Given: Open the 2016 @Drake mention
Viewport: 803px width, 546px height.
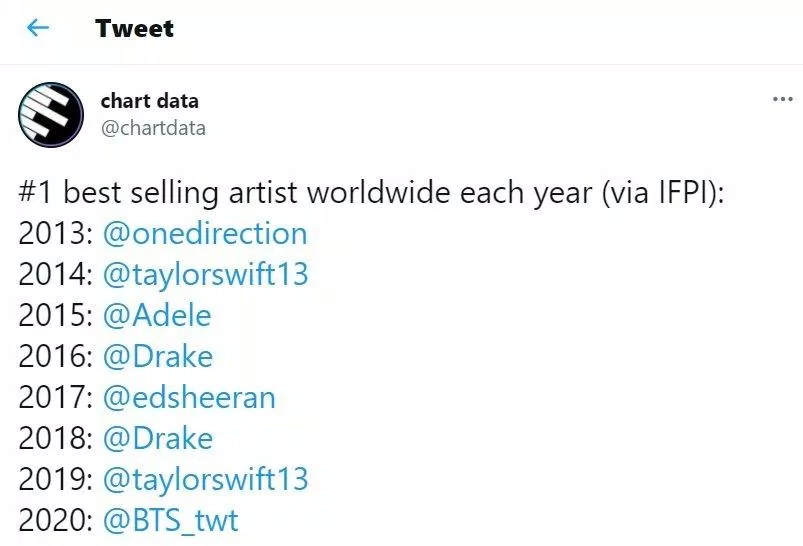Looking at the screenshot, I should (x=157, y=357).
